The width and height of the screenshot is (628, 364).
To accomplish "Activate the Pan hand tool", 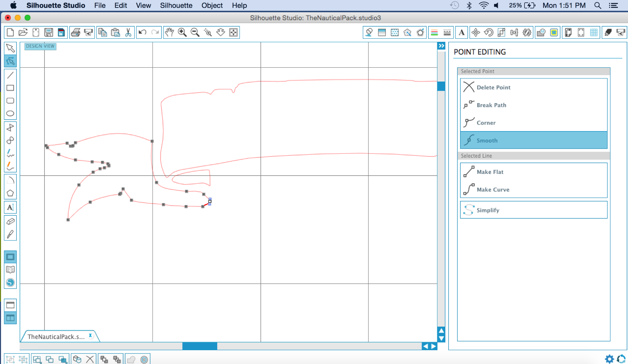I will click(169, 32).
